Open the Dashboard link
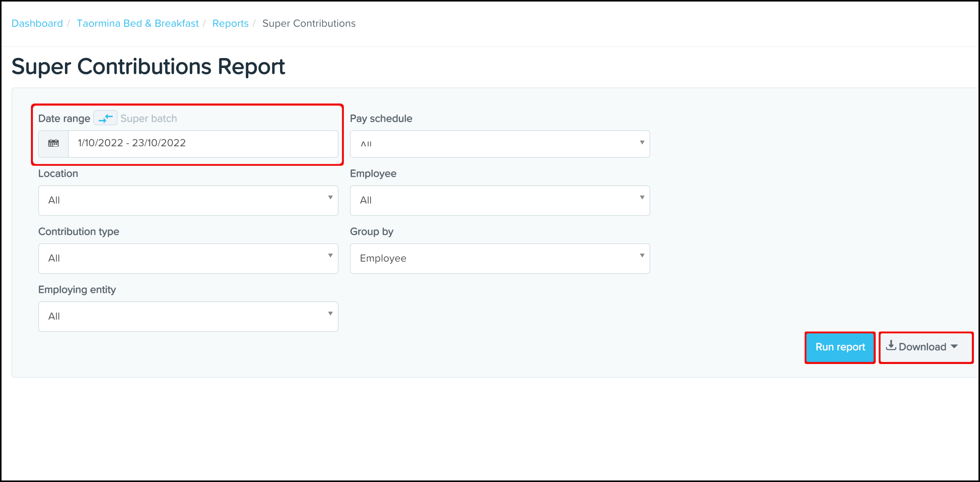Image resolution: width=980 pixels, height=482 pixels. 37,23
